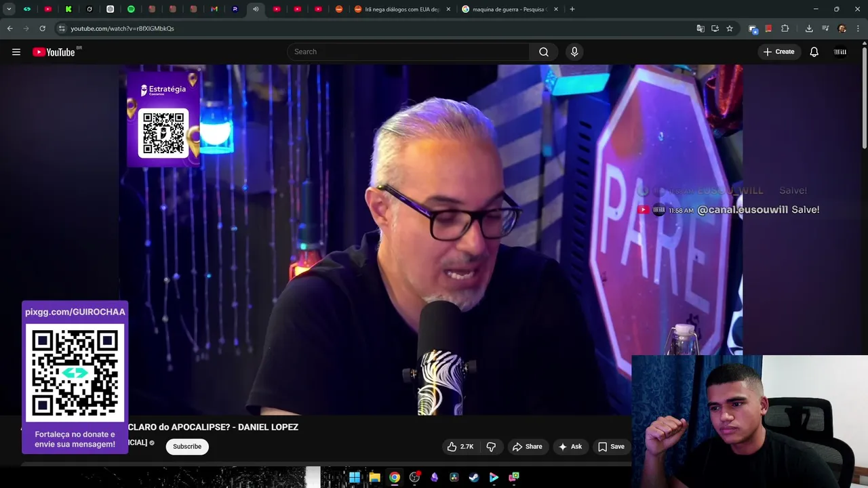Click the Estratégia QR code overlay
The height and width of the screenshot is (488, 868).
pyautogui.click(x=163, y=134)
